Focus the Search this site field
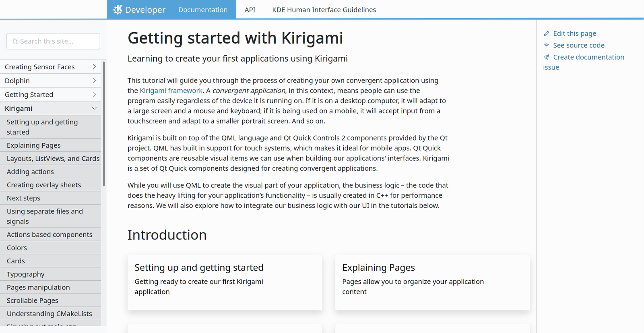Screen dimensions: 644x333 click(x=56, y=41)
